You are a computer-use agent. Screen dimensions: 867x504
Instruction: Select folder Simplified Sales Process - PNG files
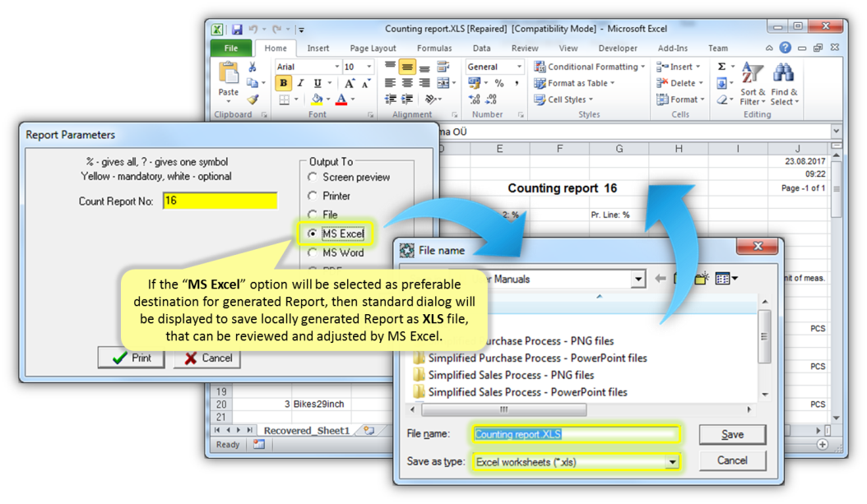(503, 375)
